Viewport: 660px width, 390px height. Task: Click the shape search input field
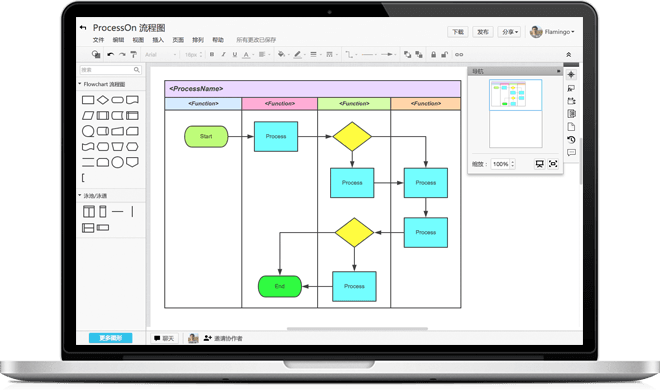pos(110,70)
